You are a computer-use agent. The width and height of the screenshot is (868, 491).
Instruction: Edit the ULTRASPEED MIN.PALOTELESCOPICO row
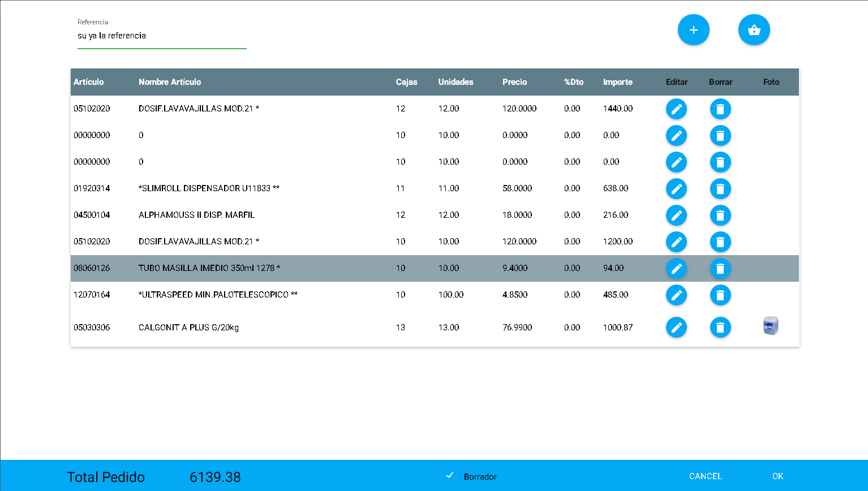point(676,295)
